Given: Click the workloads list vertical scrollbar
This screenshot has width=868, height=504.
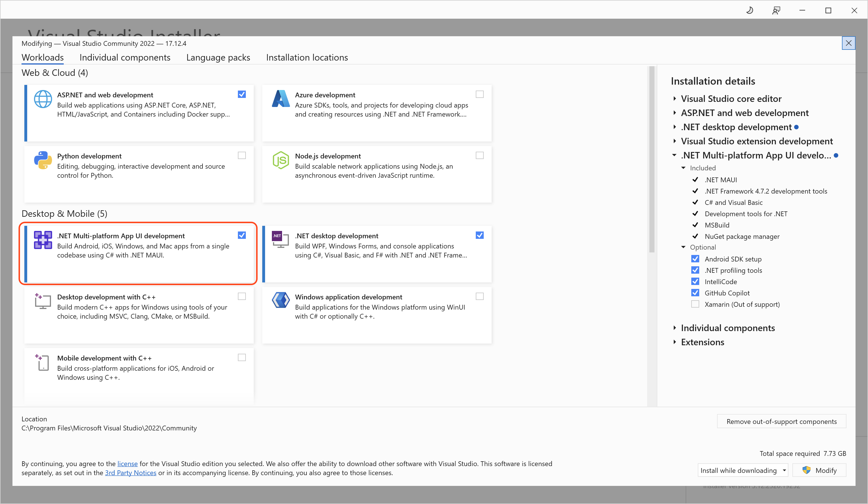Looking at the screenshot, I should pyautogui.click(x=651, y=159).
